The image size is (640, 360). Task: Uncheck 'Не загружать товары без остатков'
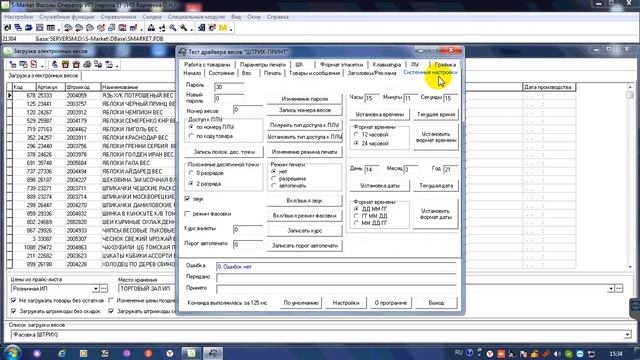pyautogui.click(x=13, y=300)
